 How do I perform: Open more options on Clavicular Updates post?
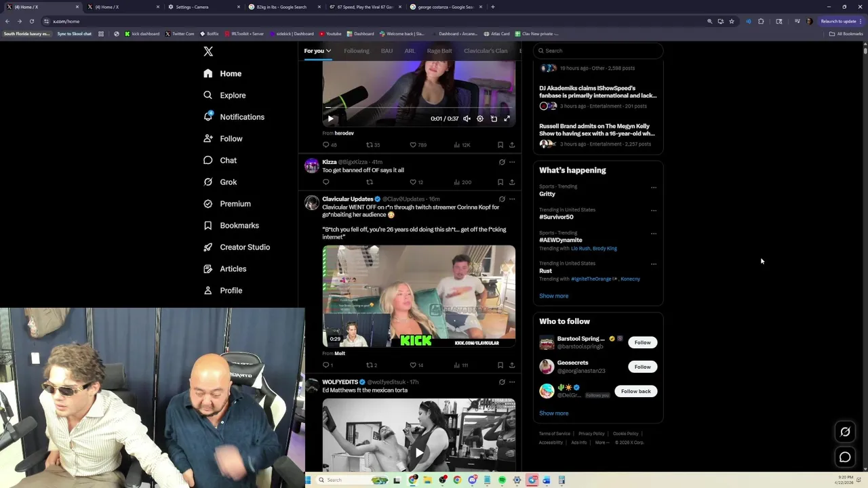512,199
